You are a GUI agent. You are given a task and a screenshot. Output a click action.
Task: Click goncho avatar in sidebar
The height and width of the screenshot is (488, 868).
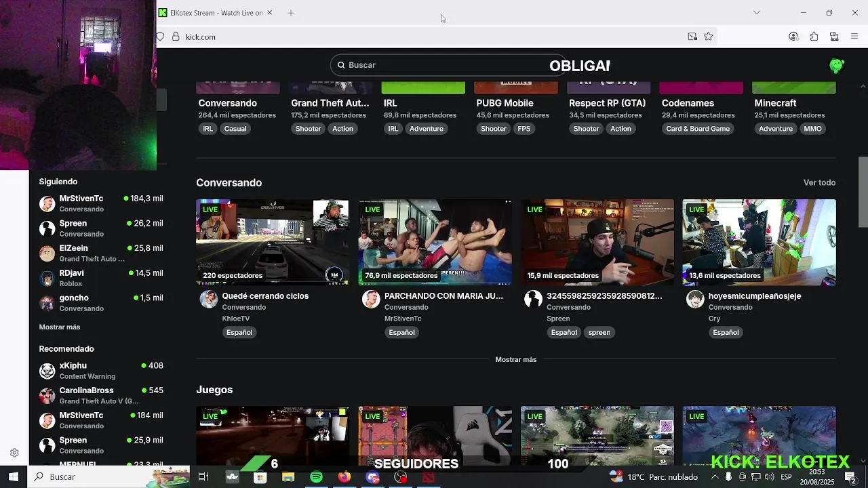(47, 303)
